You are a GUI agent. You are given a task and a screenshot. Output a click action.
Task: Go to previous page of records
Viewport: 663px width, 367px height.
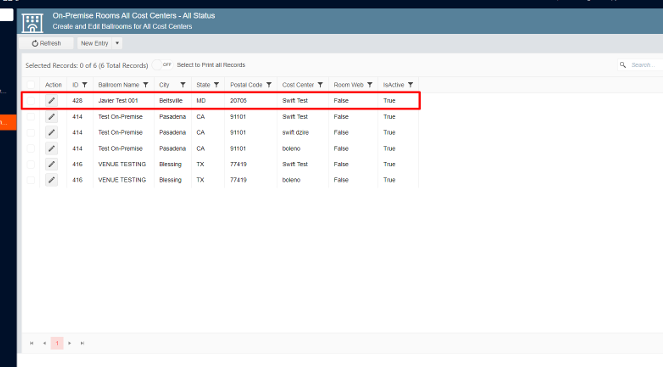44,343
